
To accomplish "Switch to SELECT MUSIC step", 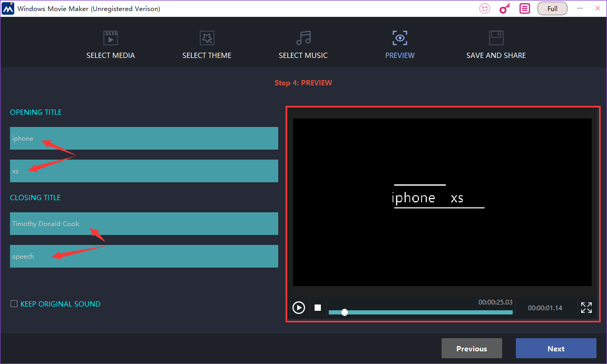I will (303, 55).
